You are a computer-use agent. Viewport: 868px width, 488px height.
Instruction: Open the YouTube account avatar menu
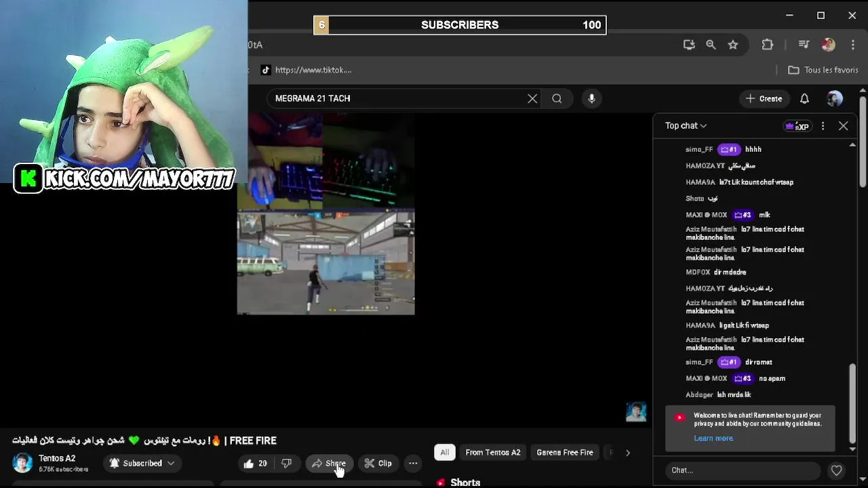(835, 98)
